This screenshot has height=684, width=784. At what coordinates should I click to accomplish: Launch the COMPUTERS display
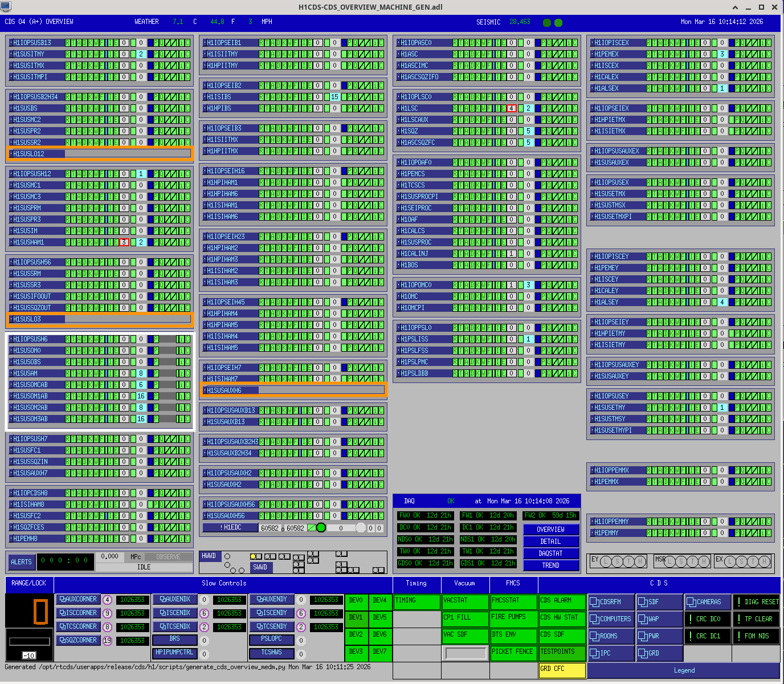(x=610, y=619)
